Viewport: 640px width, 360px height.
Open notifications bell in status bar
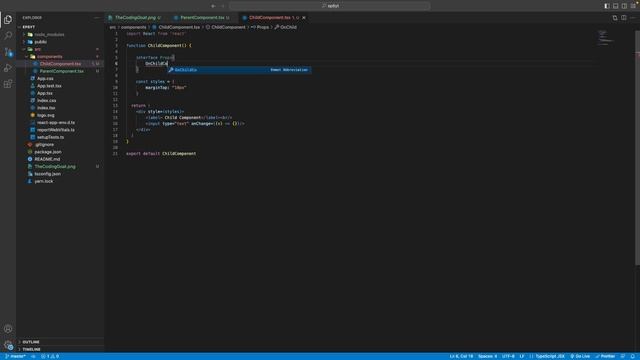click(633, 356)
